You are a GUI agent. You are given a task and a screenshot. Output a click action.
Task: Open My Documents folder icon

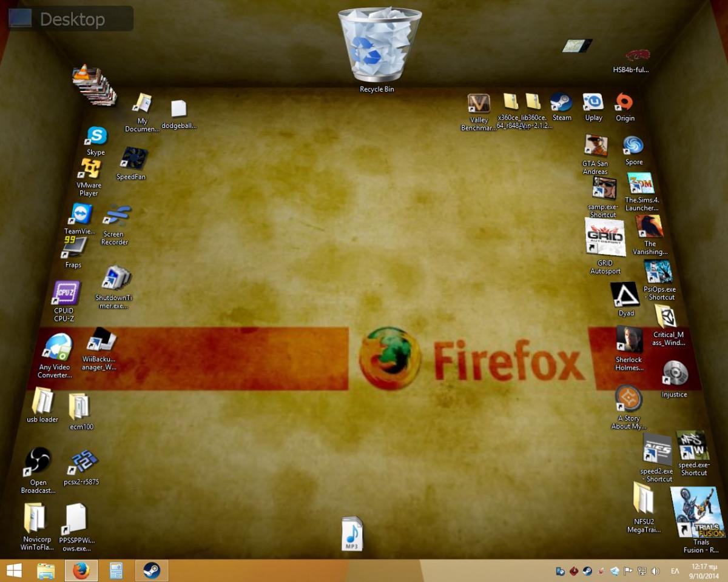click(x=143, y=104)
